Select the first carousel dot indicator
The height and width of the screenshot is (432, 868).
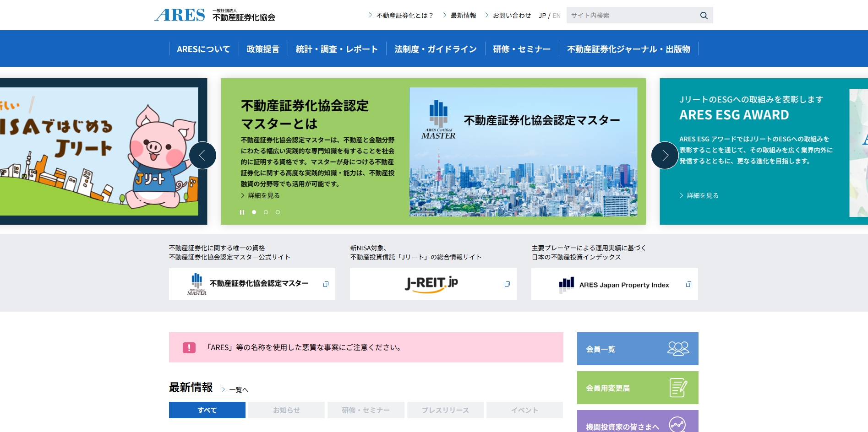254,212
